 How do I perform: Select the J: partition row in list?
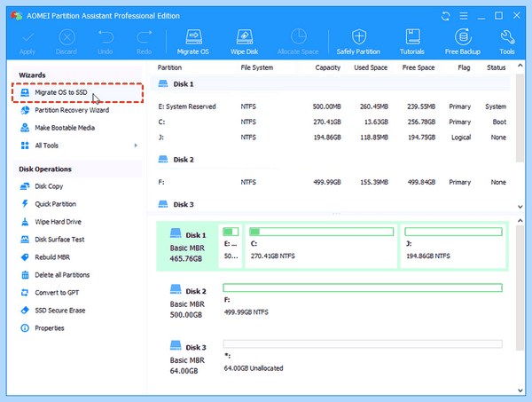pos(332,138)
